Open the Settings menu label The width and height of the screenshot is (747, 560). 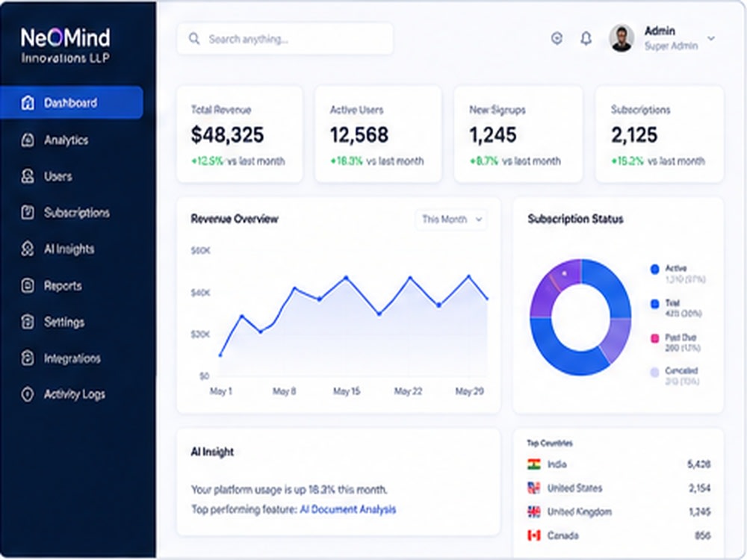(64, 322)
